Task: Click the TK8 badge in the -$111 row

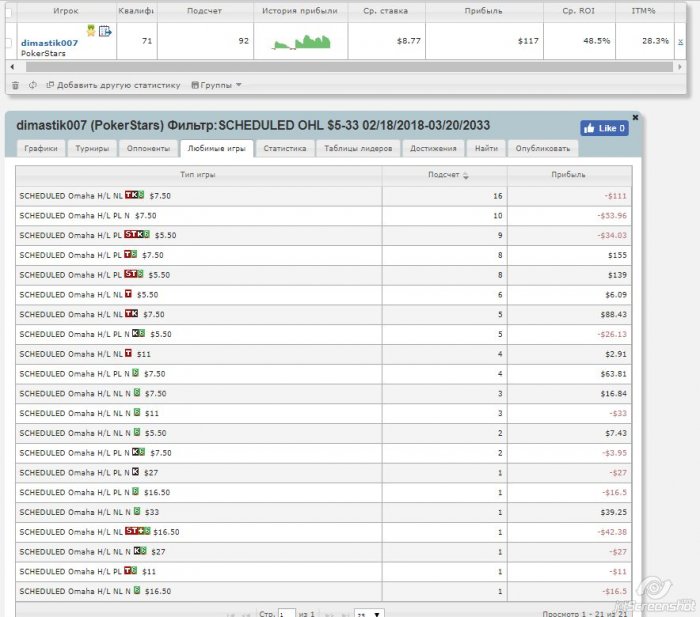Action: (134, 195)
